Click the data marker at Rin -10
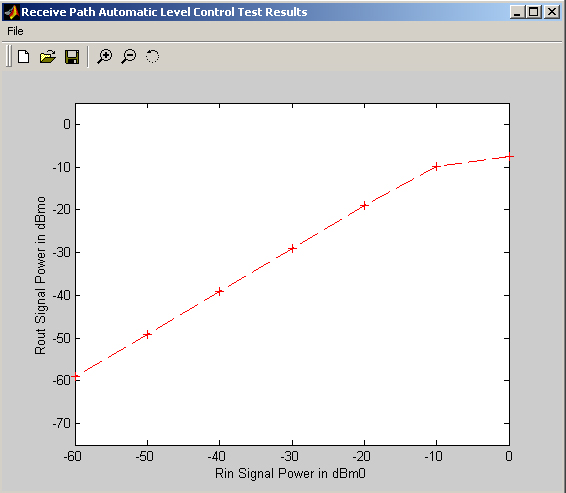This screenshot has height=493, width=566. coord(436,166)
